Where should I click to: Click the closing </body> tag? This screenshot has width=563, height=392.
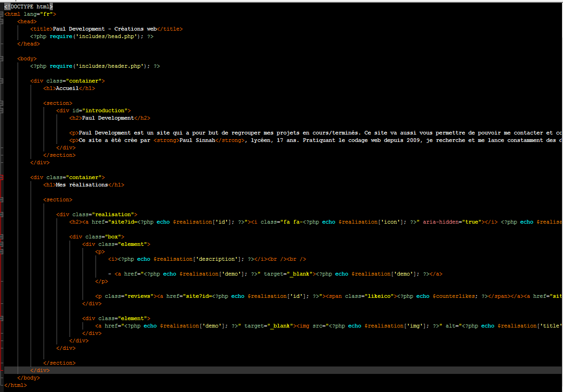(28, 378)
